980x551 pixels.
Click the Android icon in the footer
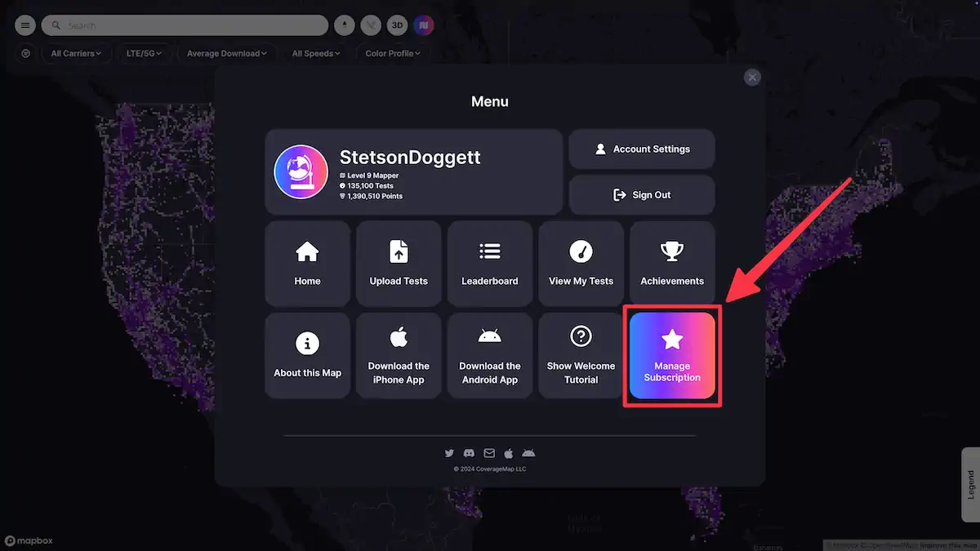(528, 453)
